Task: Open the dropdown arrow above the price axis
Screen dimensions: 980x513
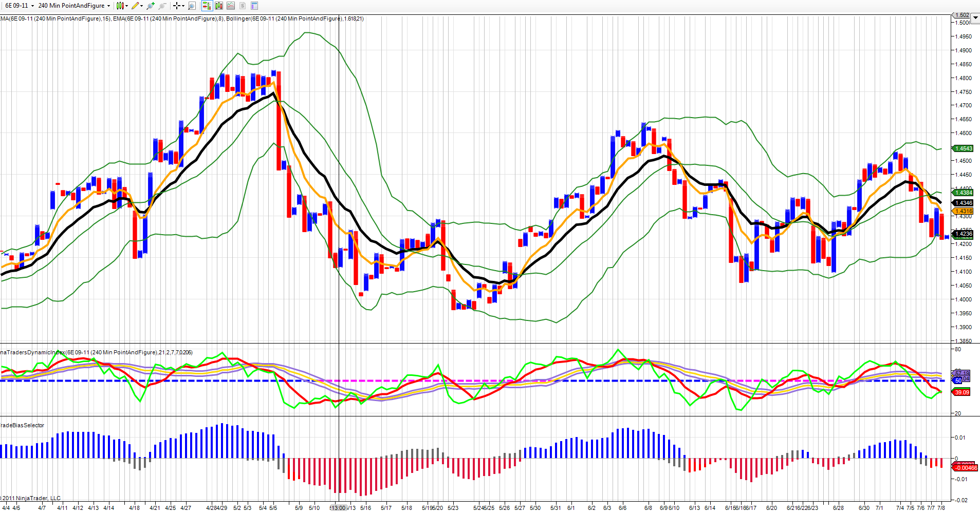Action: 976,17
